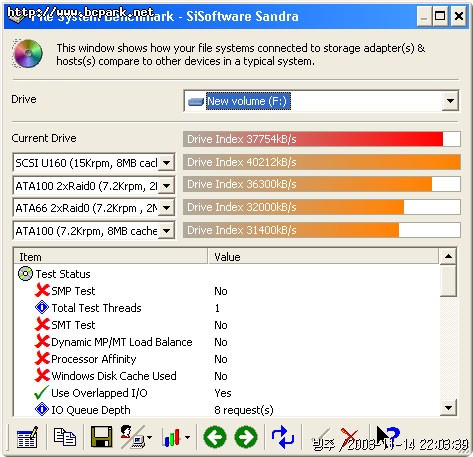The image size is (473, 457).
Task: Click the Current Drive label
Action: click(x=44, y=138)
